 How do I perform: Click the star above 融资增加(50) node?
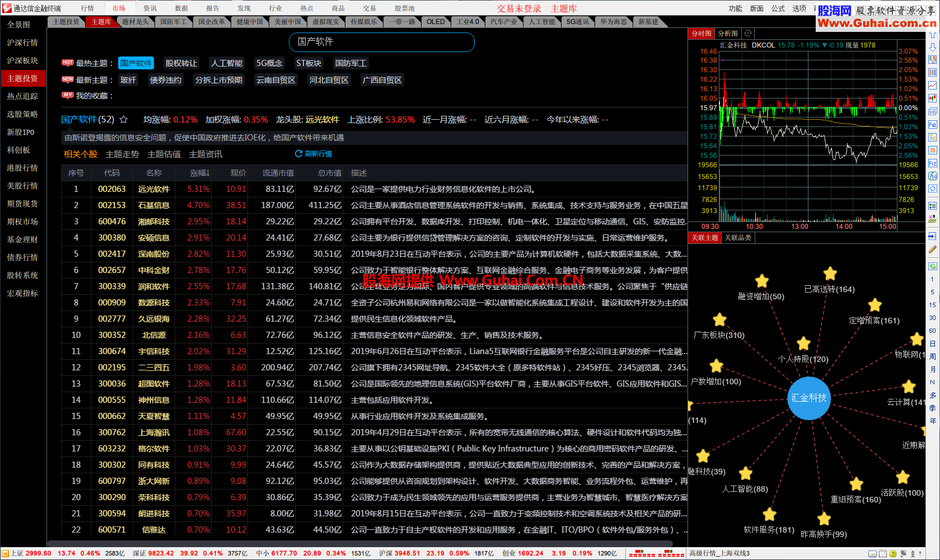(x=761, y=281)
